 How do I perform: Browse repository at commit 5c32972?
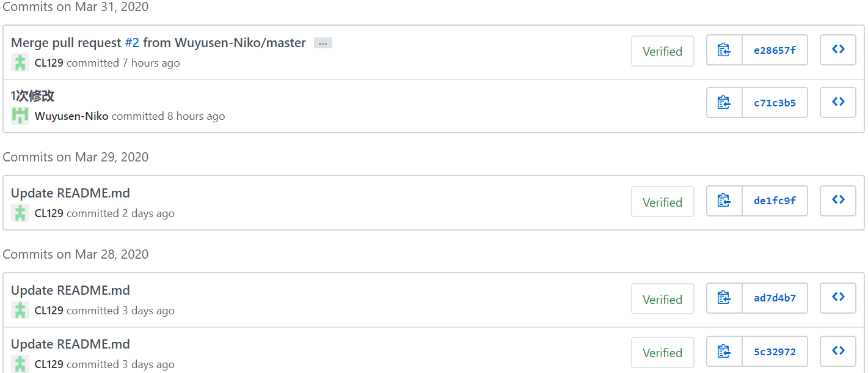click(x=838, y=352)
